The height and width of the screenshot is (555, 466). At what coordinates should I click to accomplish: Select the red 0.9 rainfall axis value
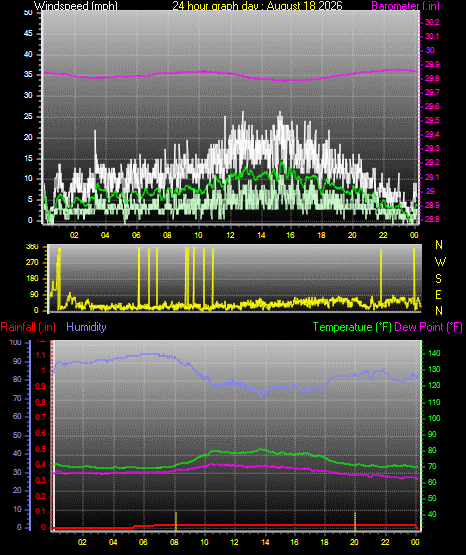(x=41, y=386)
